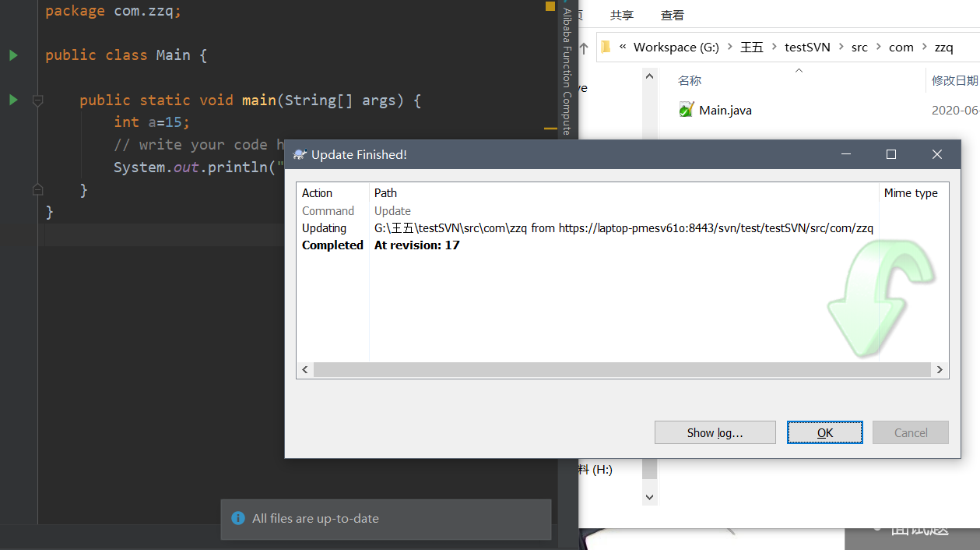Select the Main.java file
This screenshot has width=980, height=550.
(x=725, y=111)
